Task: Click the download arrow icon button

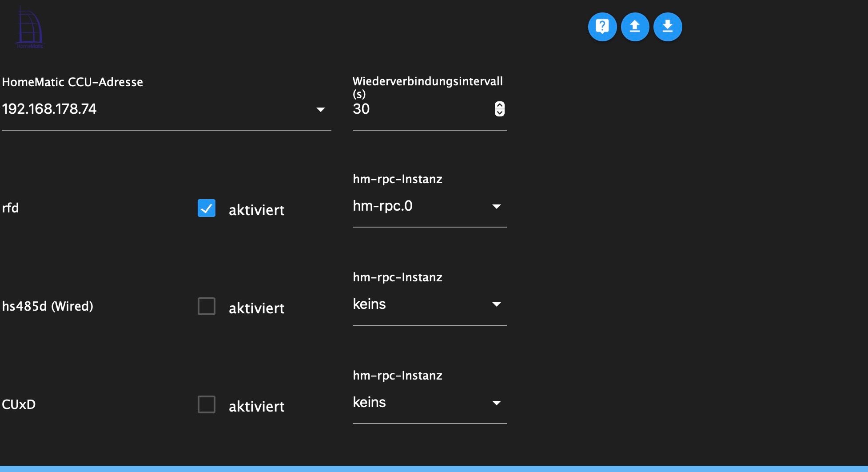Action: (x=667, y=27)
